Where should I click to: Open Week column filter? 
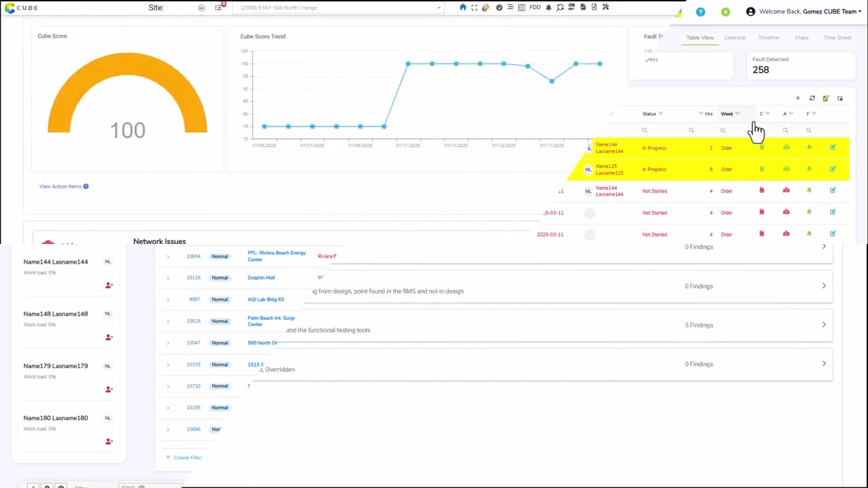click(x=738, y=114)
